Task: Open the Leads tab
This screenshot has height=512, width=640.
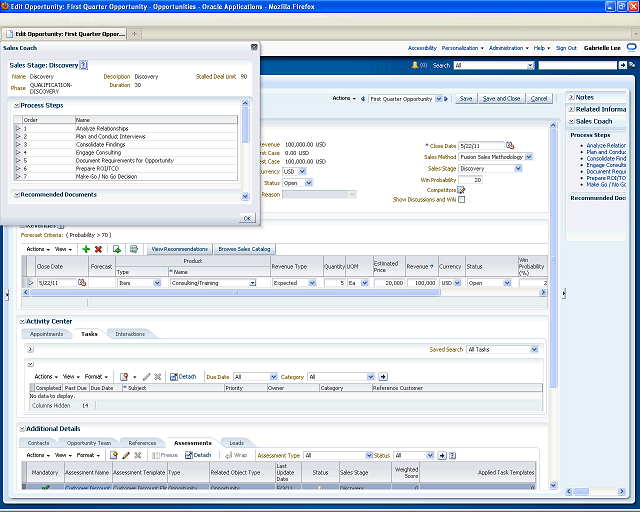Action: point(236,443)
